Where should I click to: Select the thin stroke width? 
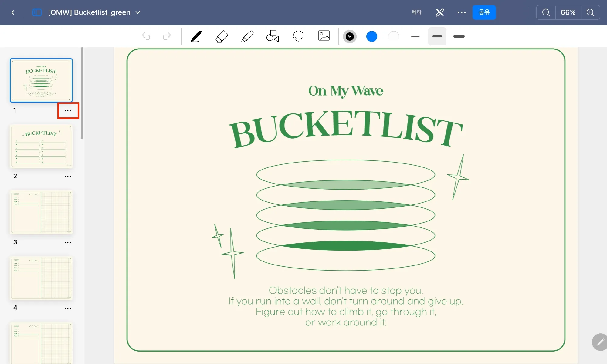click(415, 36)
